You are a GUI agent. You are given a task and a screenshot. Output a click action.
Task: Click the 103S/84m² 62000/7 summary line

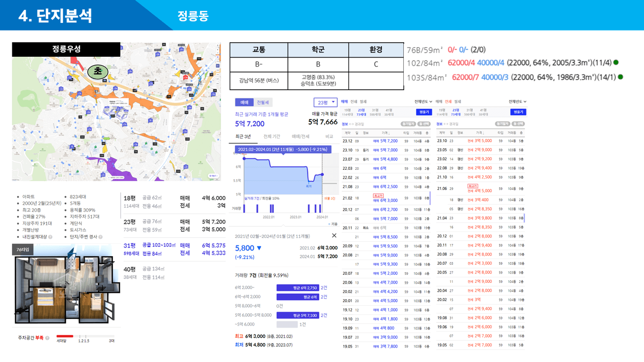tap(515, 77)
